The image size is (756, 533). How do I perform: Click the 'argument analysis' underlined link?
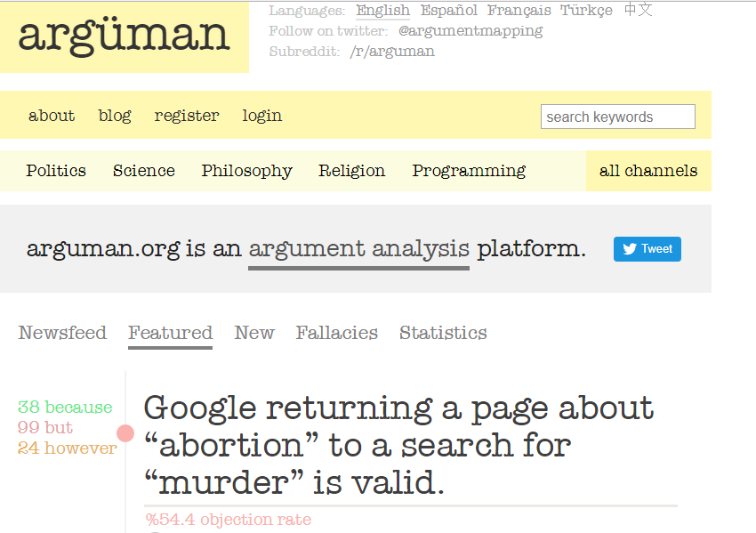click(x=358, y=250)
